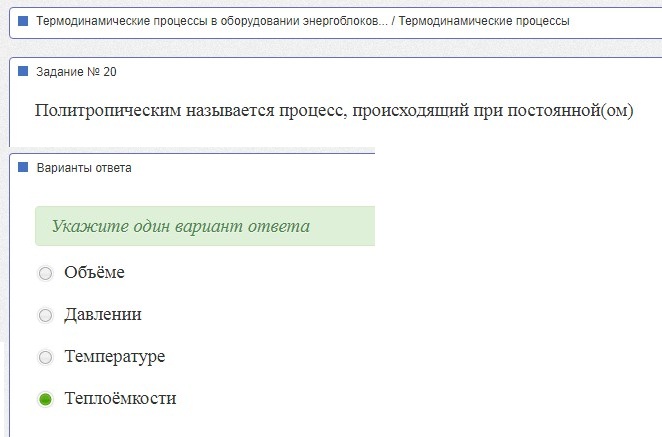Click blue square icon beside Задание № 20
Viewport: 662px width, 437px height.
(x=23, y=71)
